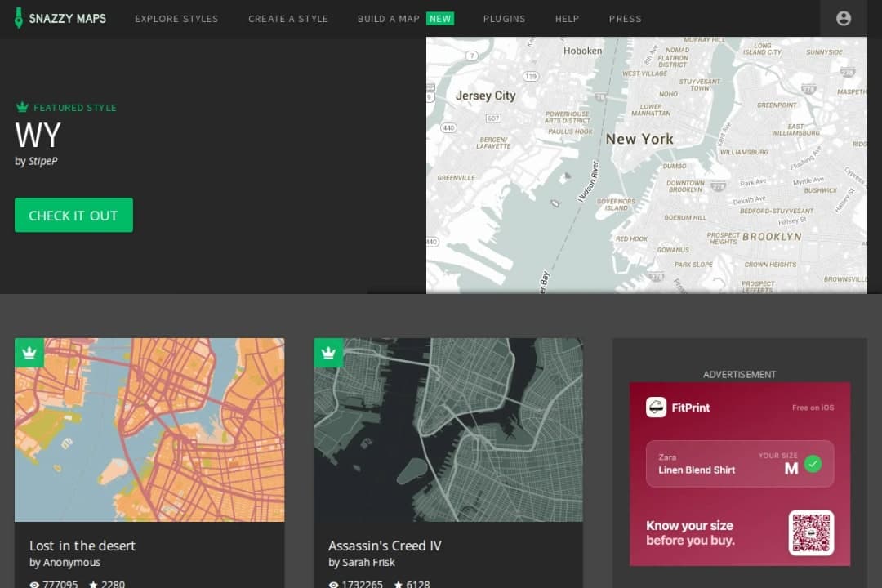Click the NEW badge next to Build a Map
This screenshot has width=882, height=588.
(440, 19)
